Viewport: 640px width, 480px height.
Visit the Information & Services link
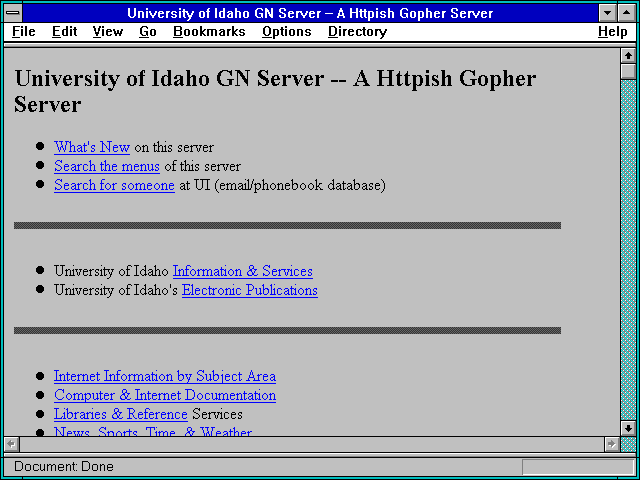coord(242,271)
